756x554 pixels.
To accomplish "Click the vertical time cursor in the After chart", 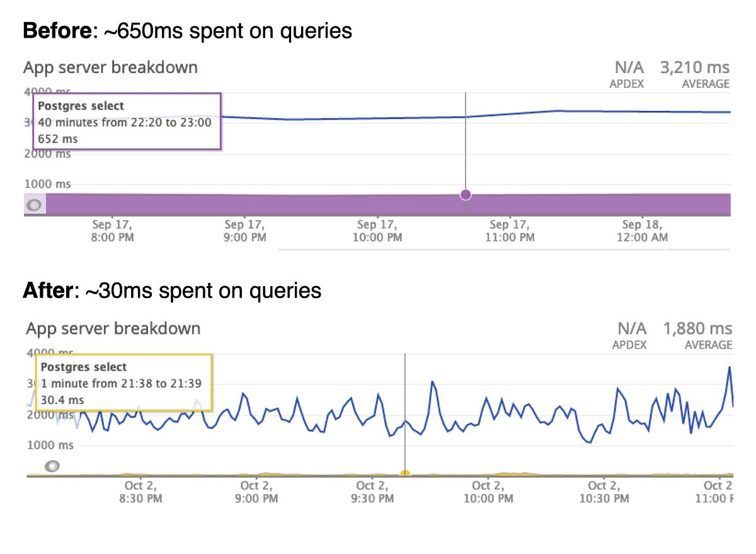I will pyautogui.click(x=406, y=410).
